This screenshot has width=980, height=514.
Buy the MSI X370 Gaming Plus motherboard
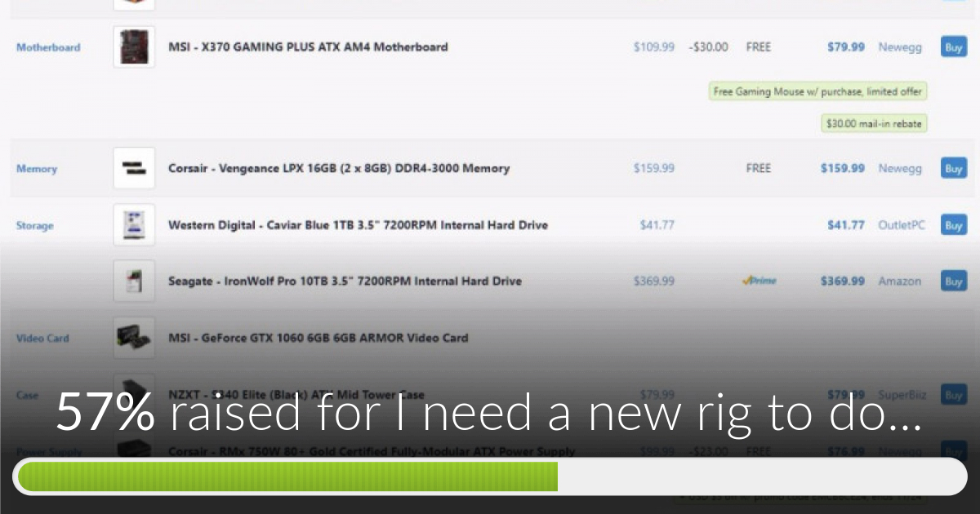[x=953, y=47]
